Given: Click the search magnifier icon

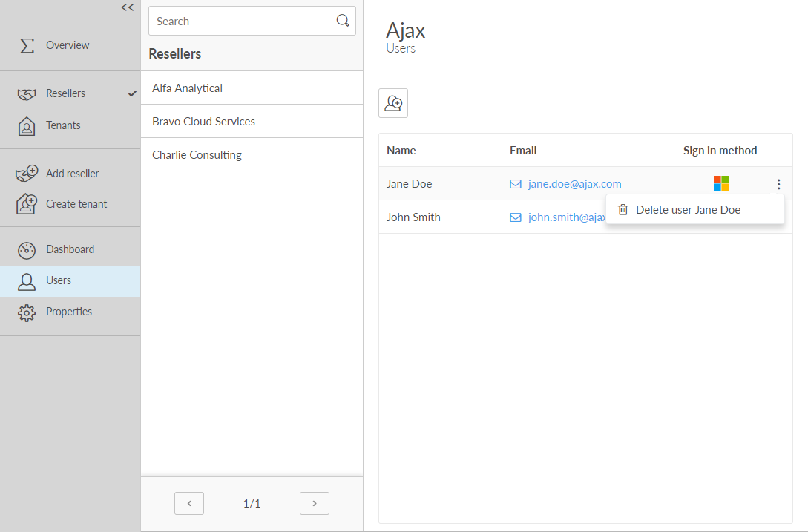Looking at the screenshot, I should coord(343,21).
